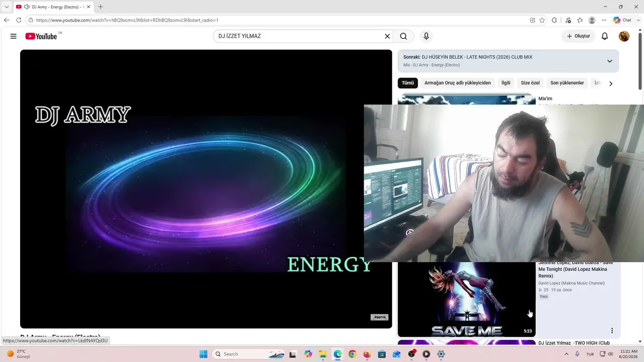Click the taskbar Search box
The height and width of the screenshot is (362, 644).
click(249, 354)
